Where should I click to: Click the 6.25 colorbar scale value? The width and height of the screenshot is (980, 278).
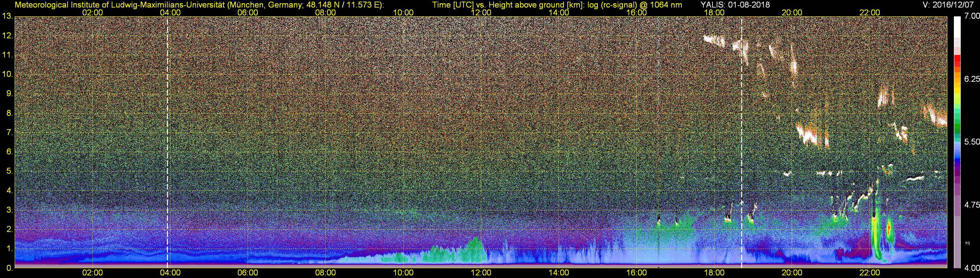tap(972, 79)
